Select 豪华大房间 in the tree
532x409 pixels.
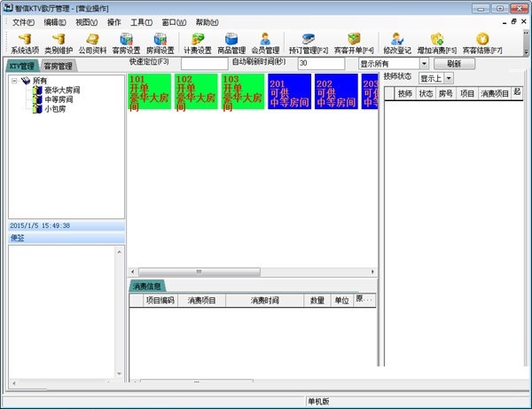point(62,90)
